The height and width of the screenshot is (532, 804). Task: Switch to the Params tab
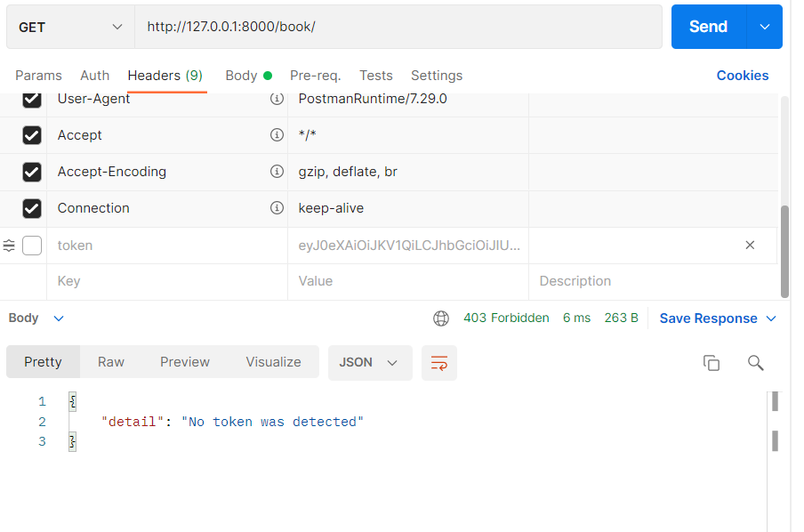click(x=38, y=76)
